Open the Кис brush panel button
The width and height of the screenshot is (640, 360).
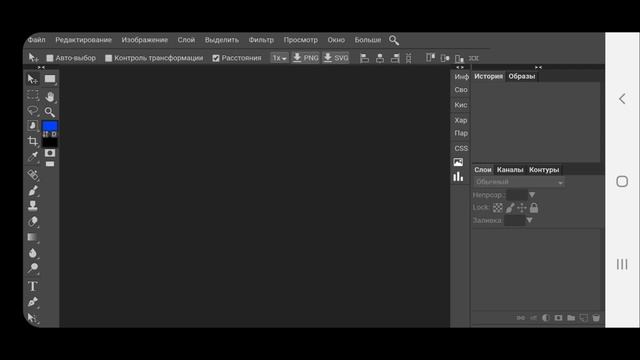(x=461, y=105)
